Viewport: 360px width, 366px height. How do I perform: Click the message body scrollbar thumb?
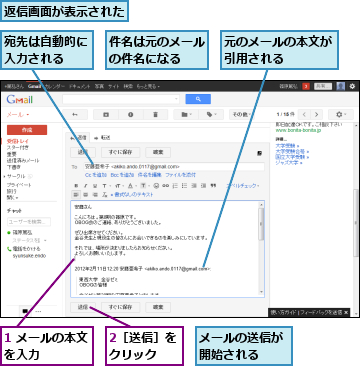[x=261, y=225]
